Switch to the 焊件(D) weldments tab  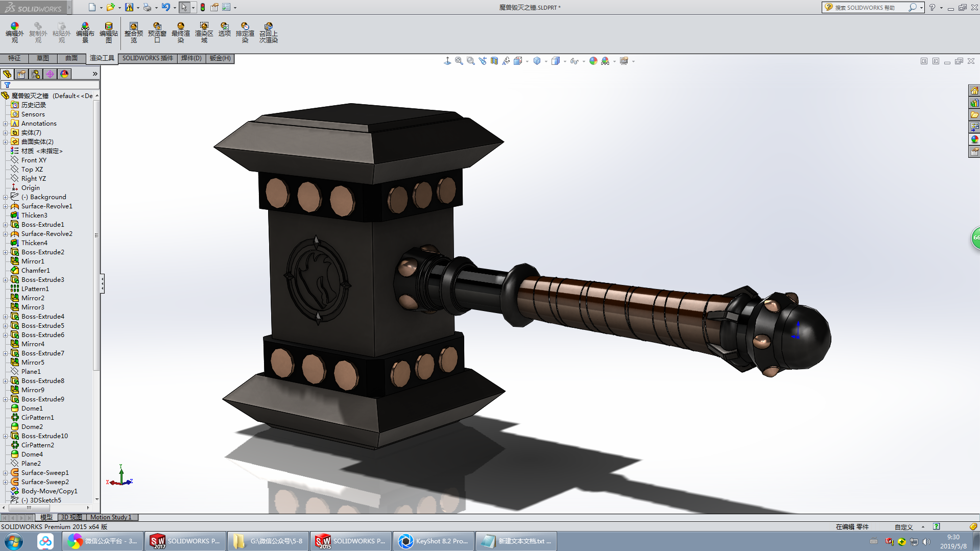pos(192,58)
